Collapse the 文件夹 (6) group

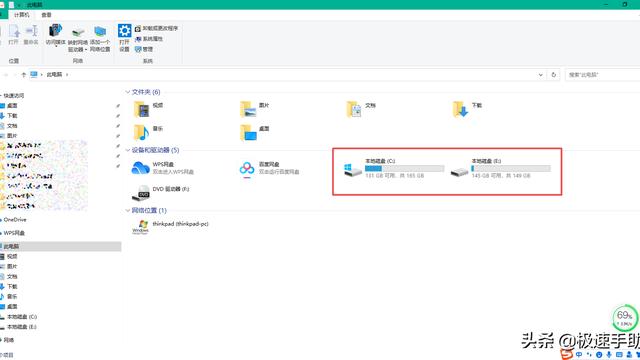point(128,92)
